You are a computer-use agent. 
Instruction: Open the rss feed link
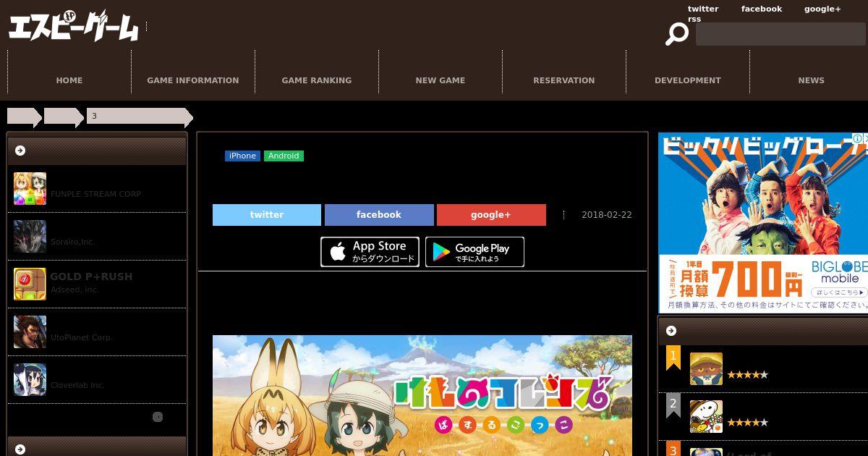tap(694, 19)
